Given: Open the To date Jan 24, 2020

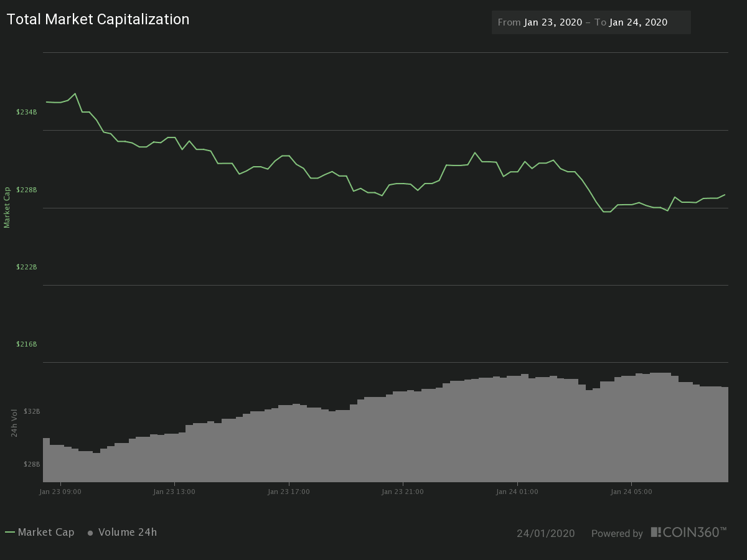Looking at the screenshot, I should click(638, 22).
